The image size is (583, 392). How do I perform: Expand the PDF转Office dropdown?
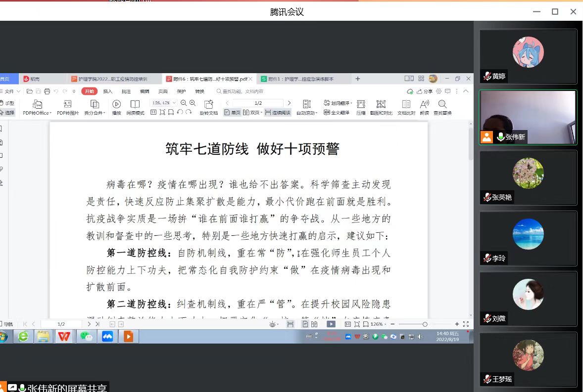[38, 113]
